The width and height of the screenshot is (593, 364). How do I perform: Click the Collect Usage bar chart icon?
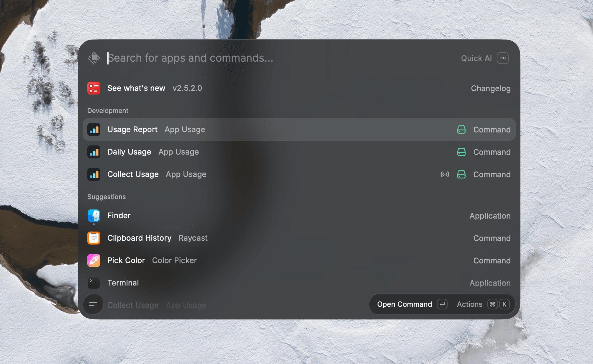tap(94, 174)
